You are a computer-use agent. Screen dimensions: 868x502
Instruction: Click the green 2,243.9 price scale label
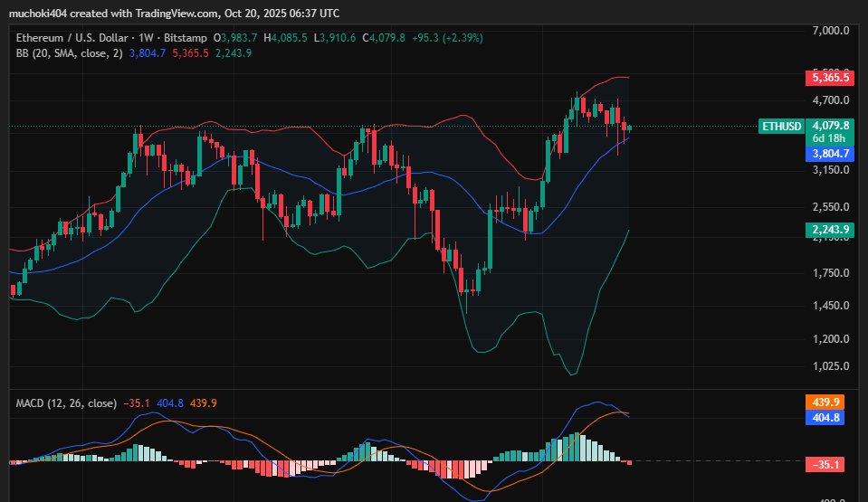(x=830, y=230)
